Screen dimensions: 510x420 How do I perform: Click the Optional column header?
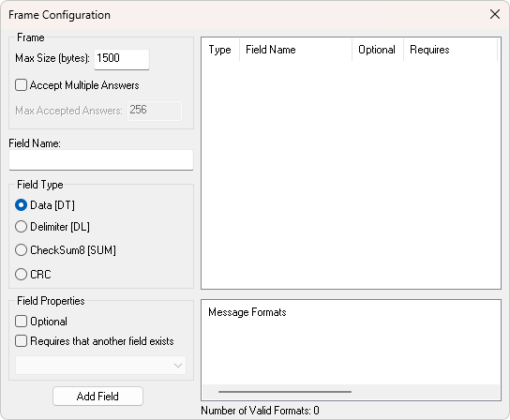pos(378,50)
